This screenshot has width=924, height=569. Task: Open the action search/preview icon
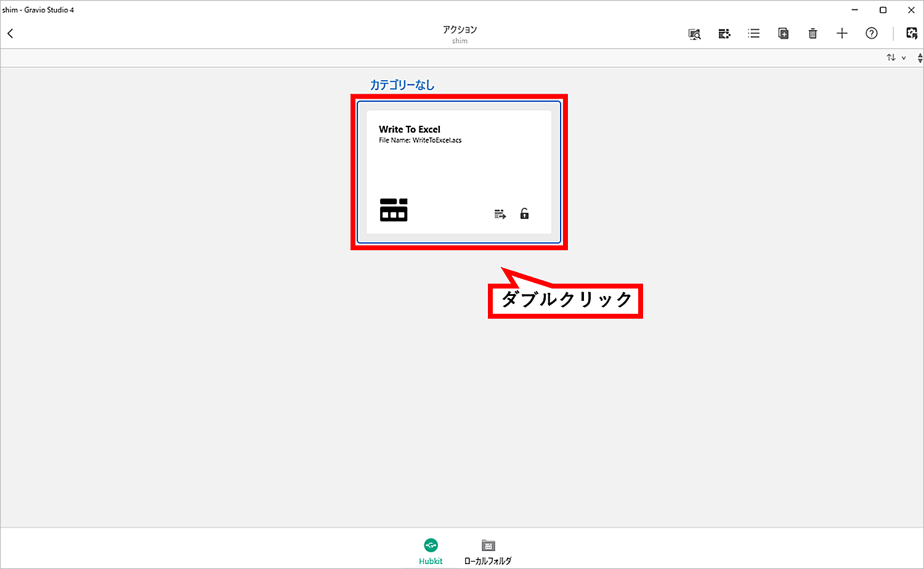click(x=694, y=34)
